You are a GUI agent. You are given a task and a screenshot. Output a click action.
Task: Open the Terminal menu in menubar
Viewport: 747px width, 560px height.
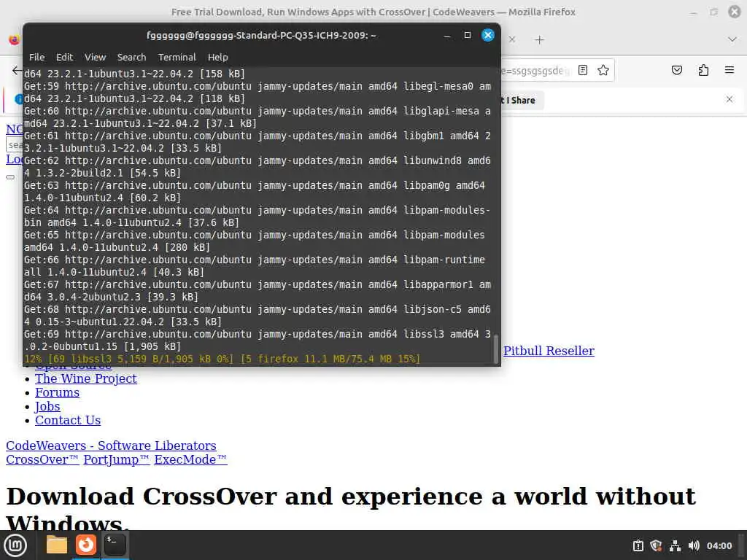click(x=177, y=57)
